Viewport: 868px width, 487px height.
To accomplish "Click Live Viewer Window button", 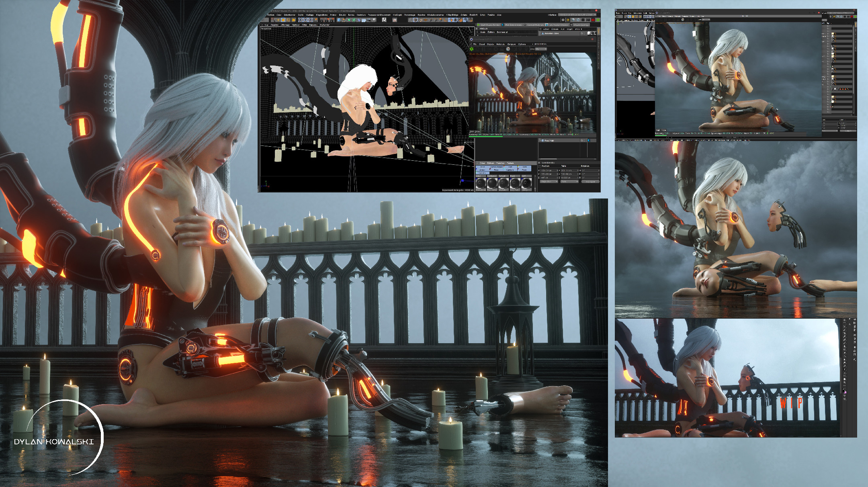I will tap(557, 25).
